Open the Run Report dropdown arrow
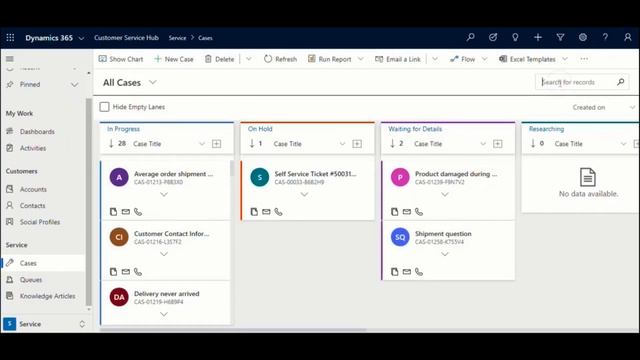The height and width of the screenshot is (360, 640). 361,59
